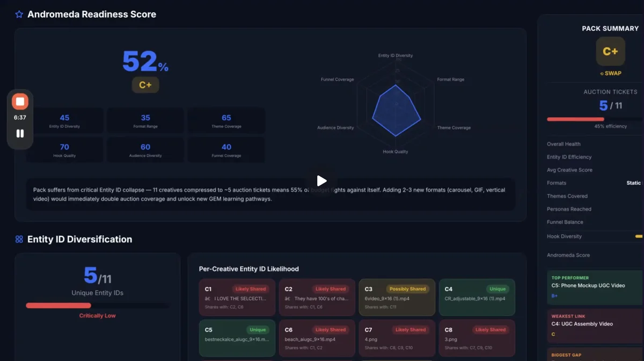
Task: Click the auction tickets efficiency progress bar
Action: [x=595, y=119]
